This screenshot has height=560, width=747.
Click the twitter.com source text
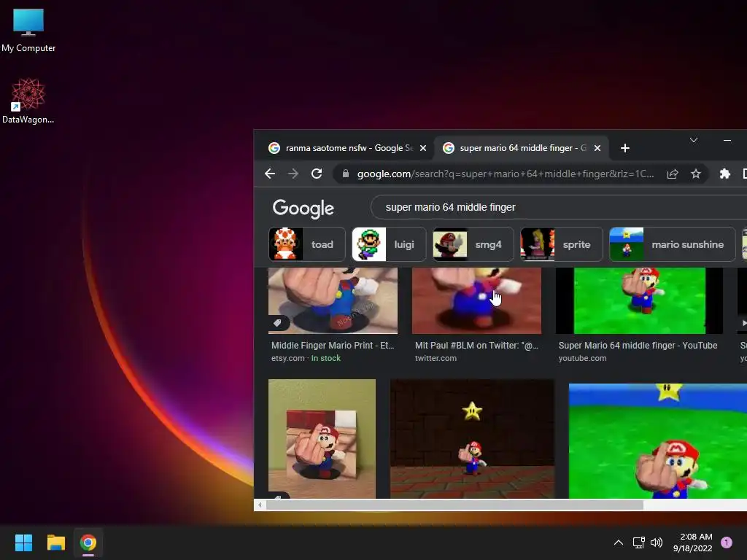click(x=436, y=358)
